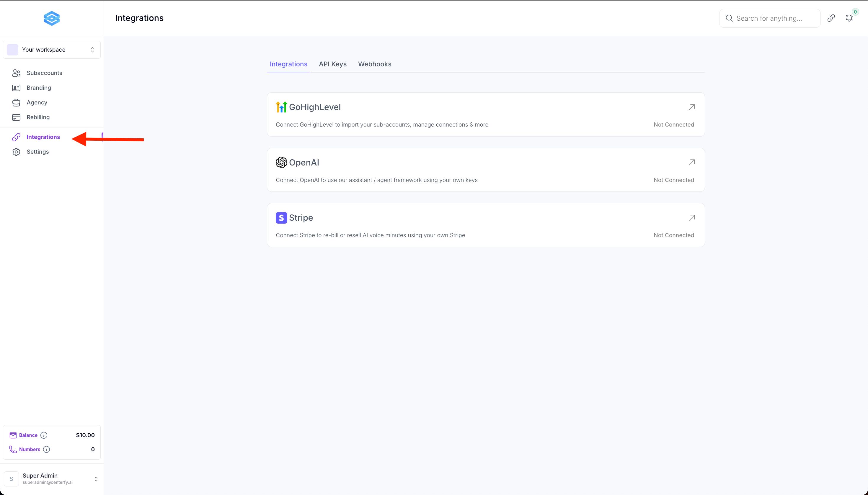Select Agency in the sidebar
The image size is (868, 495).
pyautogui.click(x=37, y=102)
